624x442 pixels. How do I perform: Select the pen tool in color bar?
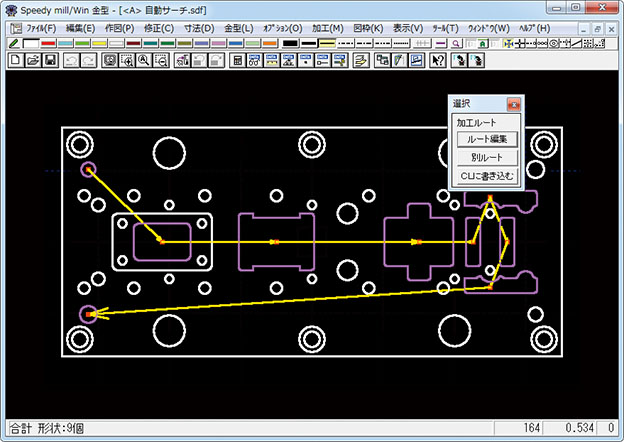(13, 44)
